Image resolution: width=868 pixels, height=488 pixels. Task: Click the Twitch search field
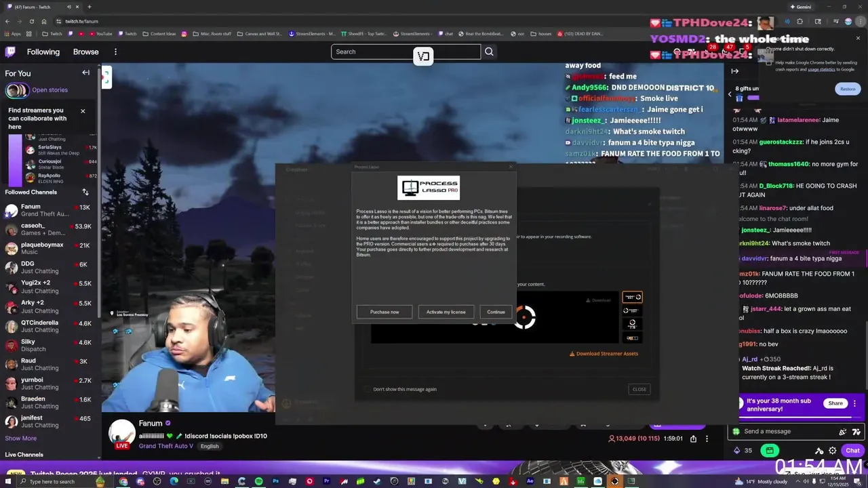pos(406,52)
